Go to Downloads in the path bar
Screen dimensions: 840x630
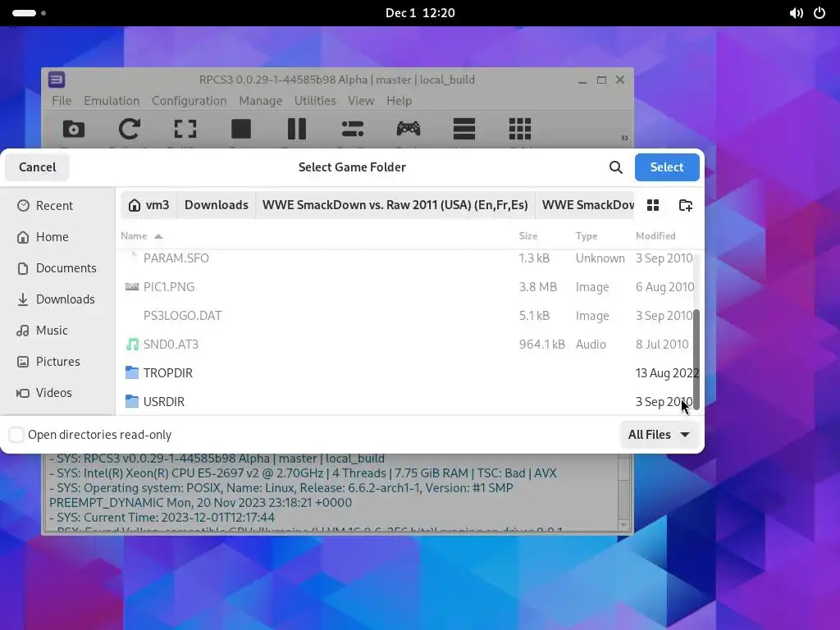coord(217,205)
